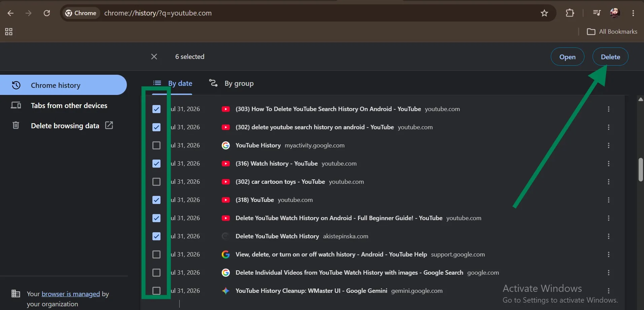Open the How To Delete YouTube Search History link
The image size is (644, 310).
tap(328, 109)
